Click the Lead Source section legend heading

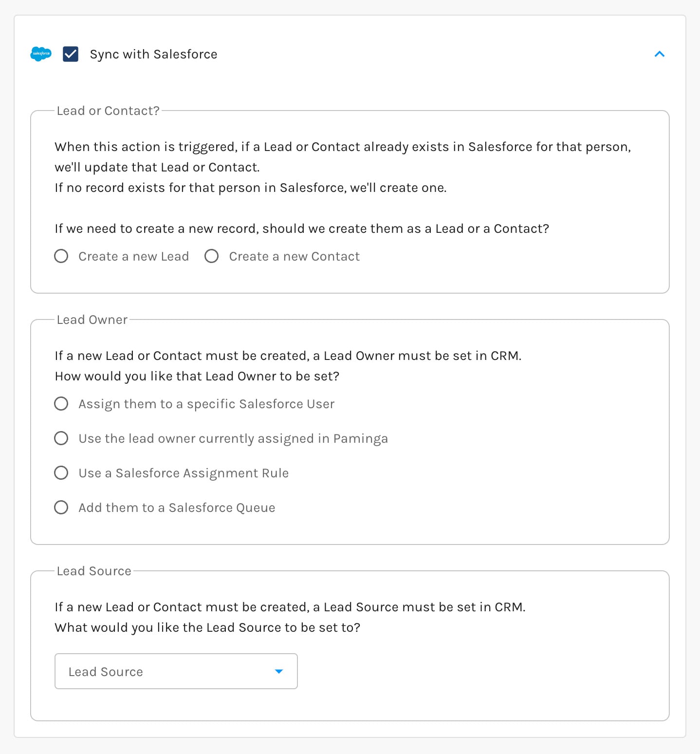[94, 571]
